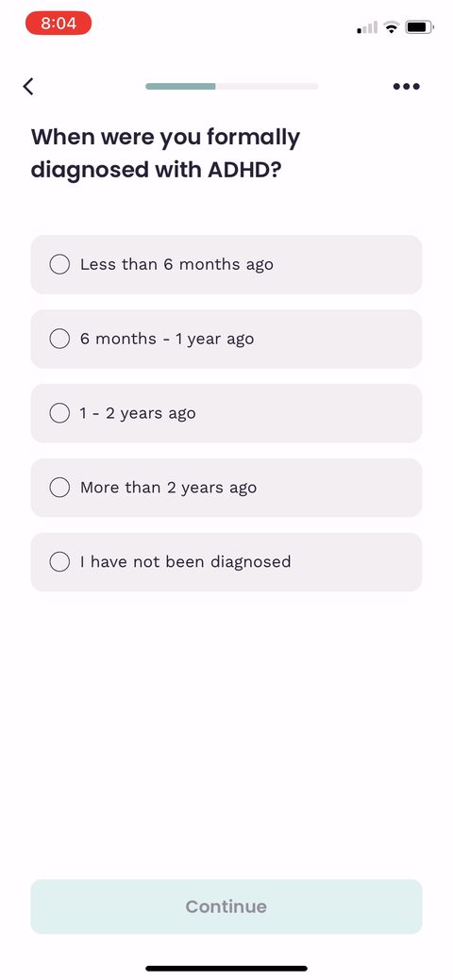Select the '1 - 2 years ago' radio circle
Image resolution: width=453 pixels, height=980 pixels.
point(59,413)
